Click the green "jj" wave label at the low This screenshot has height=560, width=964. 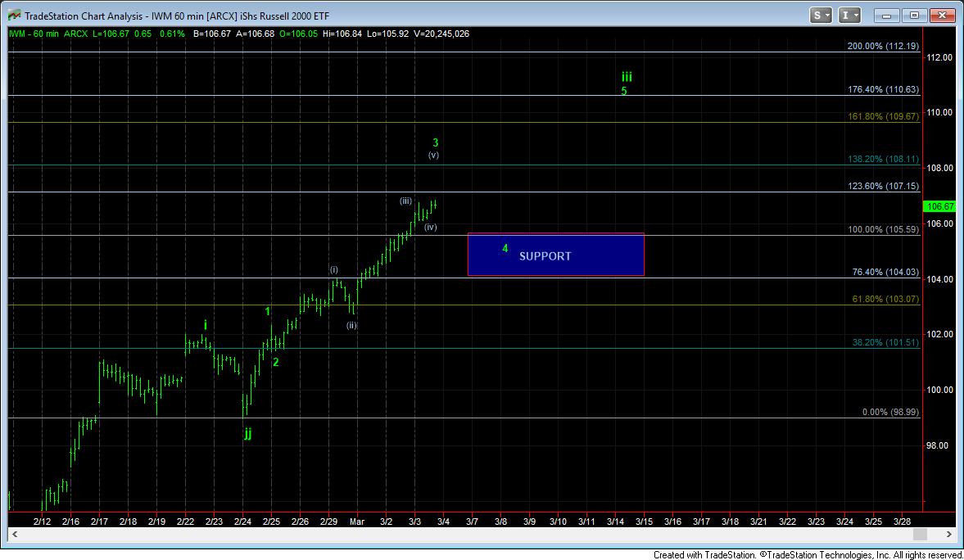point(247,434)
